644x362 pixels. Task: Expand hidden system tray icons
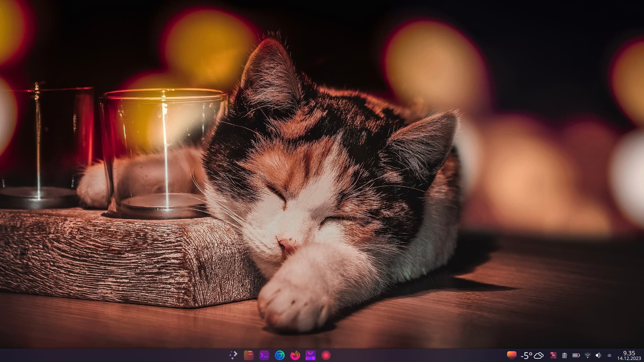[609, 355]
